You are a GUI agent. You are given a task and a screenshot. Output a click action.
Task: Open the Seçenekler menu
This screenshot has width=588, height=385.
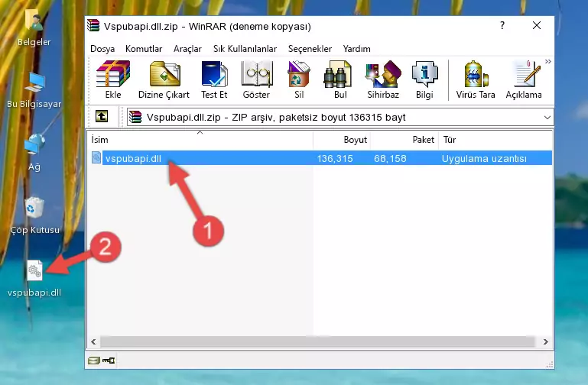point(310,49)
